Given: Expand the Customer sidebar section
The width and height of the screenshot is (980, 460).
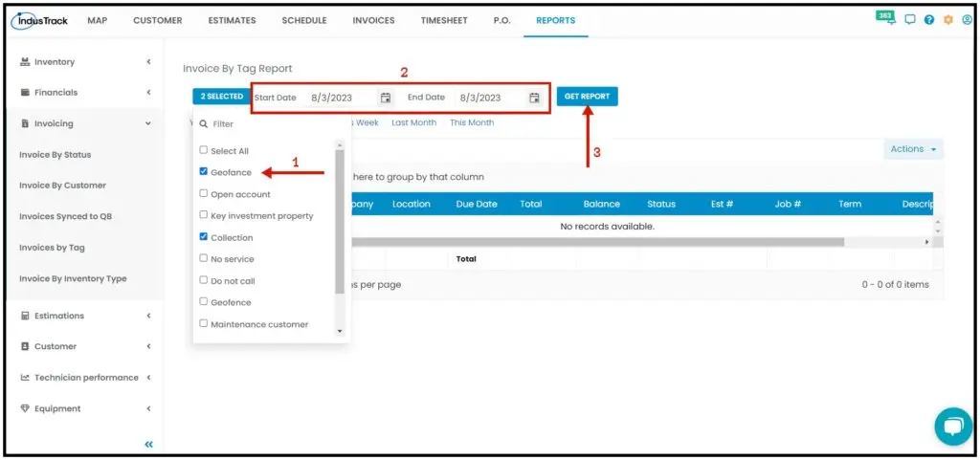Looking at the screenshot, I should coord(148,346).
